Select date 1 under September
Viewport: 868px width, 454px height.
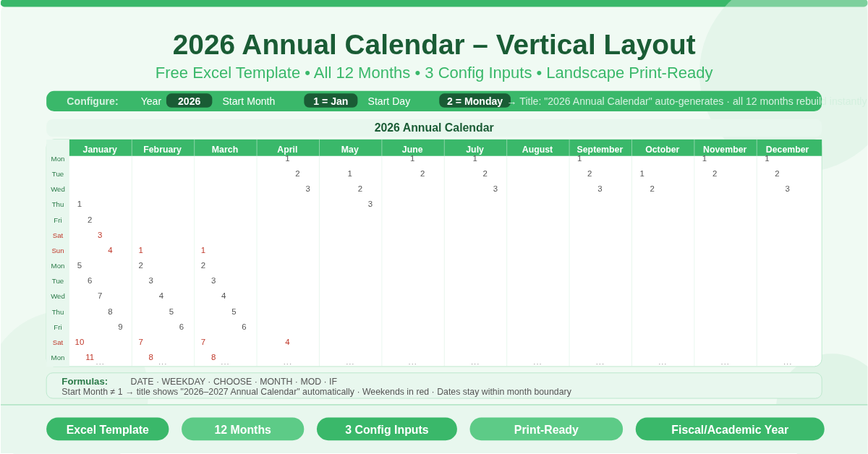tap(578, 158)
